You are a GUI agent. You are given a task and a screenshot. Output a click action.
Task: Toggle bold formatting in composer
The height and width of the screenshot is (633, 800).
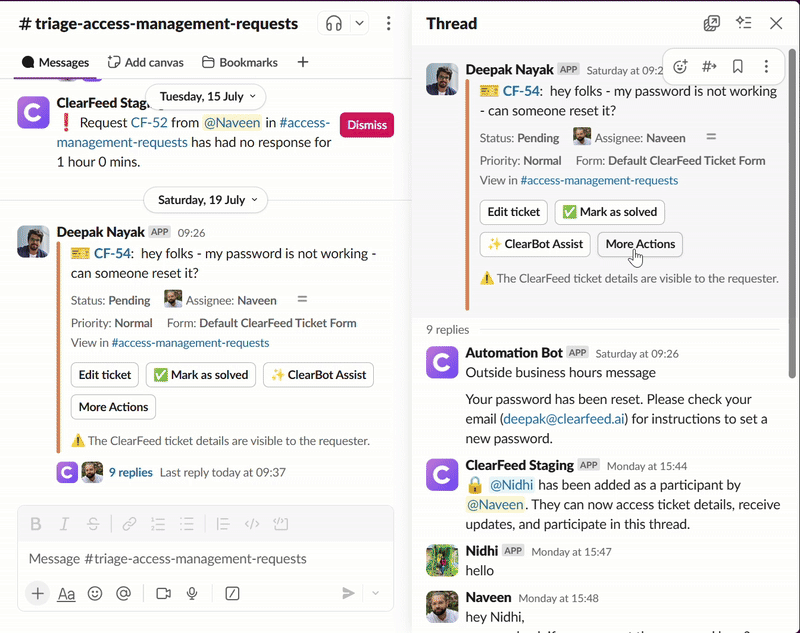(36, 524)
